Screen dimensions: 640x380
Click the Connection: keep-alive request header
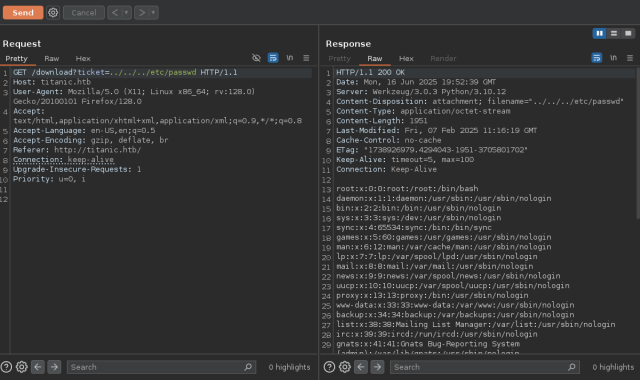(x=63, y=160)
